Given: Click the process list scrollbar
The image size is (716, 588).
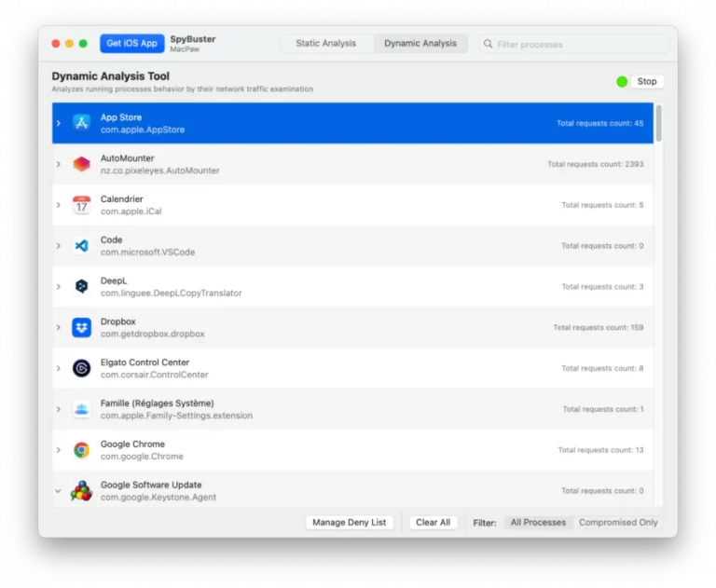Looking at the screenshot, I should pos(658,123).
